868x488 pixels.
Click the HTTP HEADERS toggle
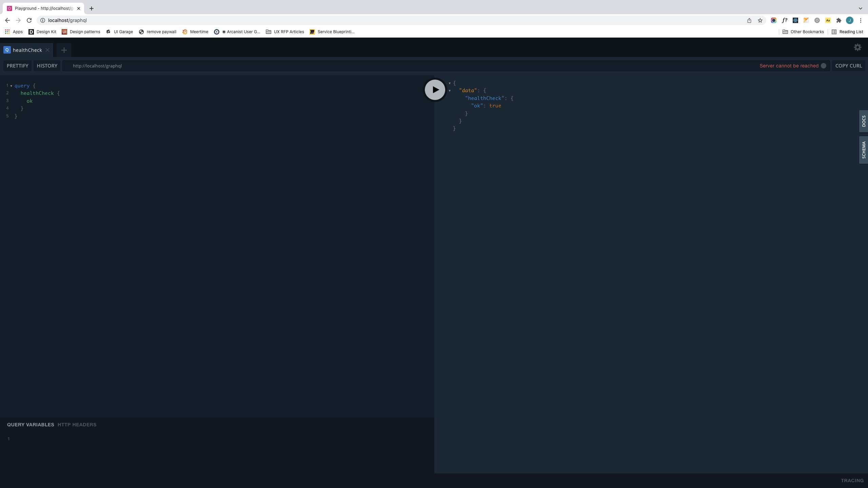click(77, 424)
